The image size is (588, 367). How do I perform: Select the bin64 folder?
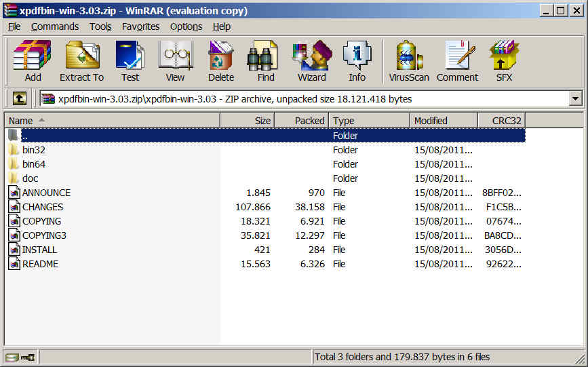[x=33, y=164]
